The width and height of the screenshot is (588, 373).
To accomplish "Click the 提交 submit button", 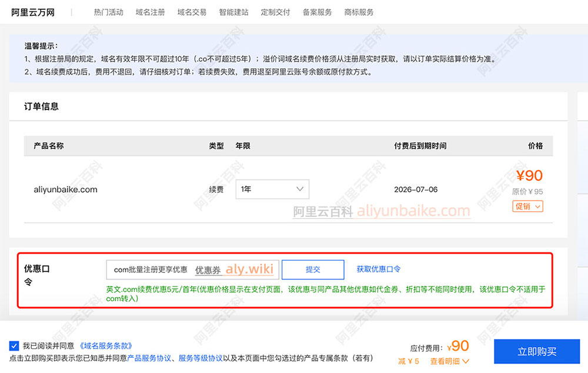I will 313,269.
